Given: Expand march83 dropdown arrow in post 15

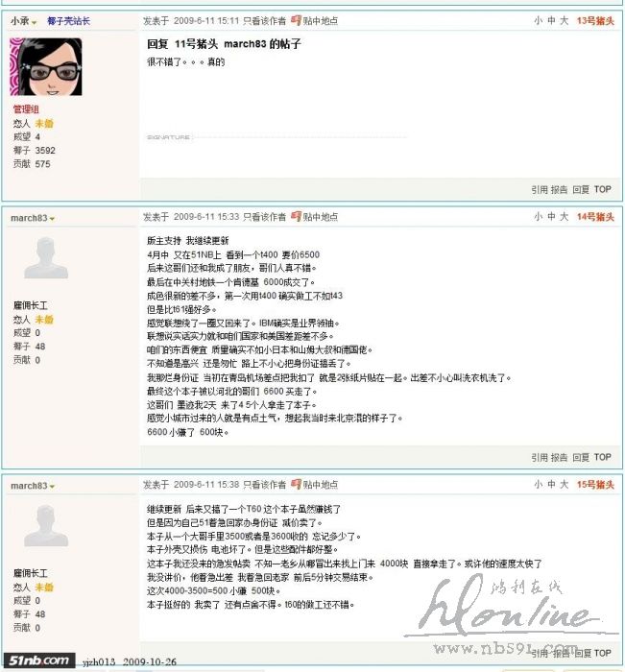Looking at the screenshot, I should [x=52, y=487].
